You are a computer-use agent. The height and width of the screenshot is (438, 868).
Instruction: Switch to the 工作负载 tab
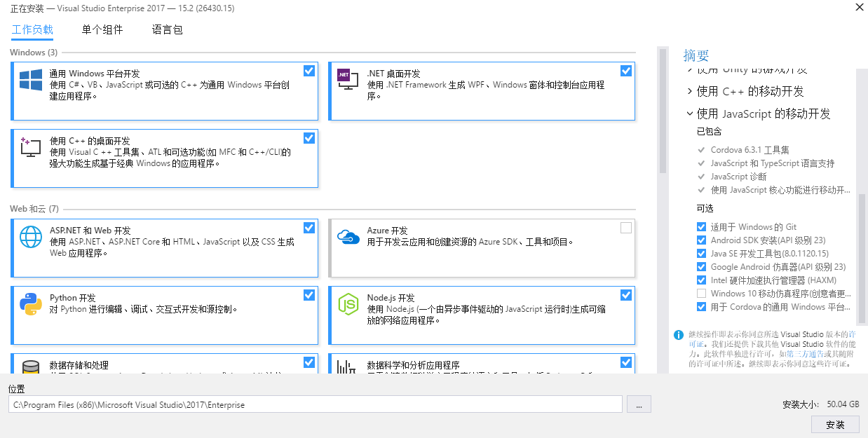click(x=32, y=29)
